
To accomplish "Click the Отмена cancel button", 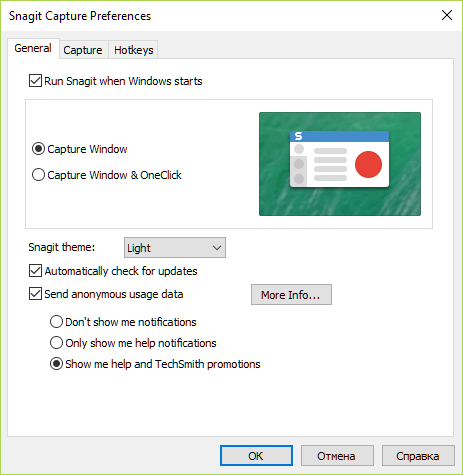I will point(337,456).
